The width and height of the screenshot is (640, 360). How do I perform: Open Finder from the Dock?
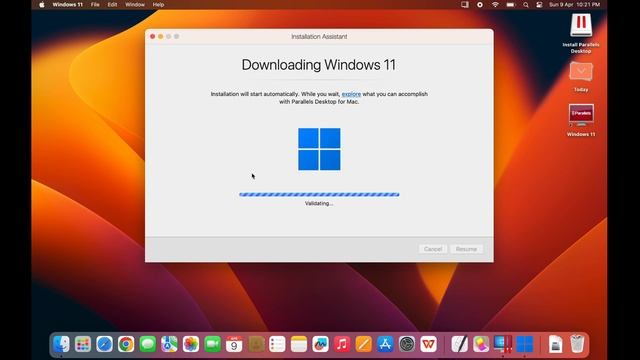click(x=61, y=344)
